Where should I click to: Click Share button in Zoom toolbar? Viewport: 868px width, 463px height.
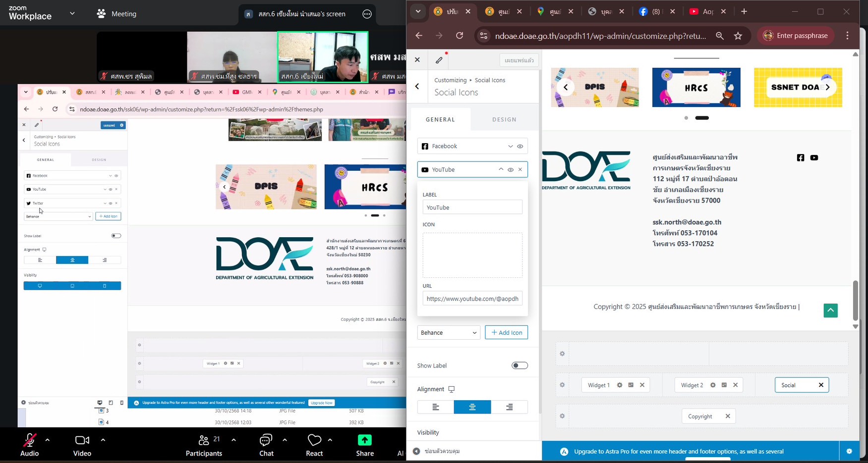click(x=364, y=445)
